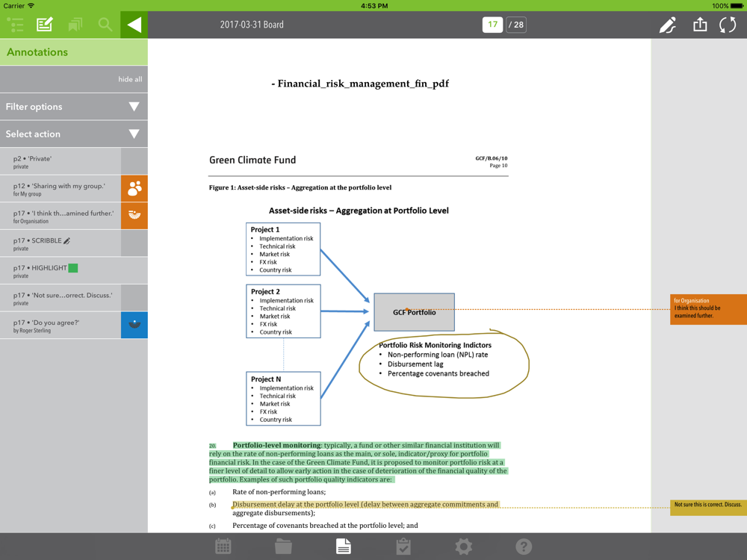The width and height of the screenshot is (747, 560).
Task: Tap the 4:53 PM clock in status bar
Action: point(374,6)
